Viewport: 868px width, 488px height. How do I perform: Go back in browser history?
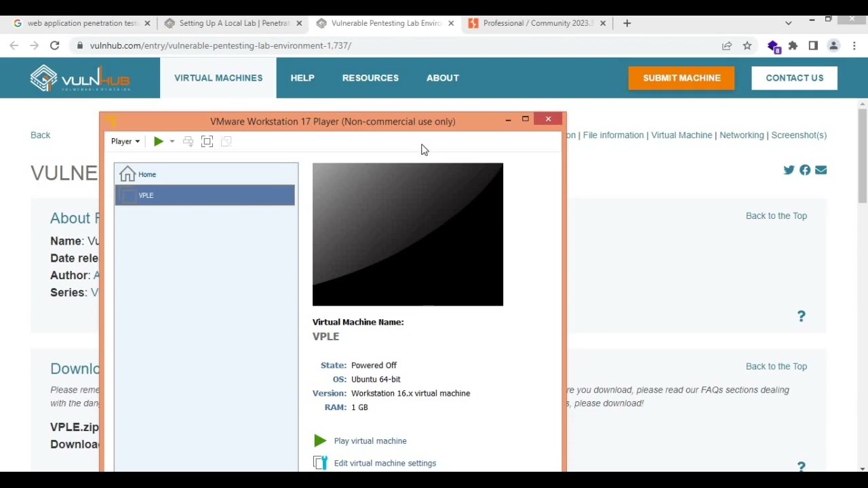click(14, 45)
